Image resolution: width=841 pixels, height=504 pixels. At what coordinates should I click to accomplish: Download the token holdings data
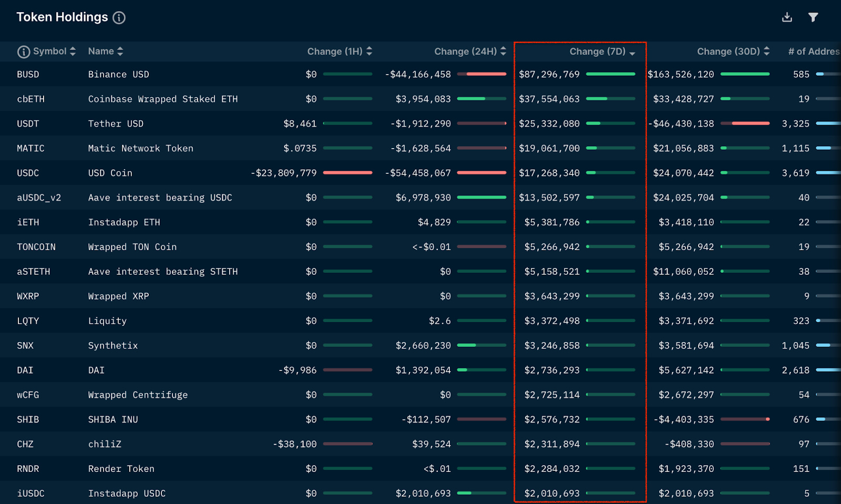[x=787, y=17]
